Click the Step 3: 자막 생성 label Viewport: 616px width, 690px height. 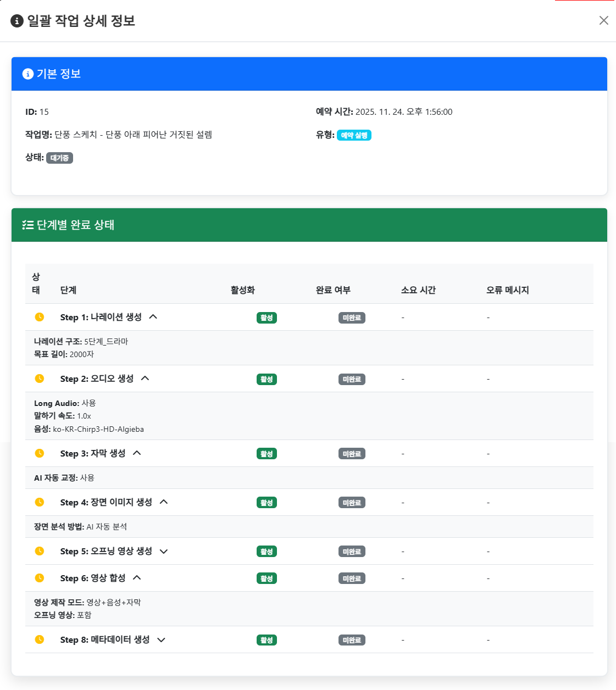click(93, 453)
